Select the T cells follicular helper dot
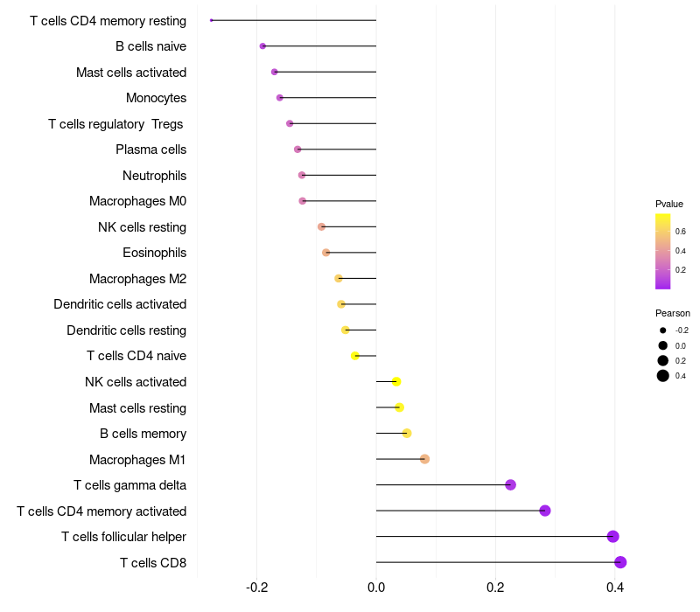This screenshot has width=700, height=612. [x=613, y=536]
